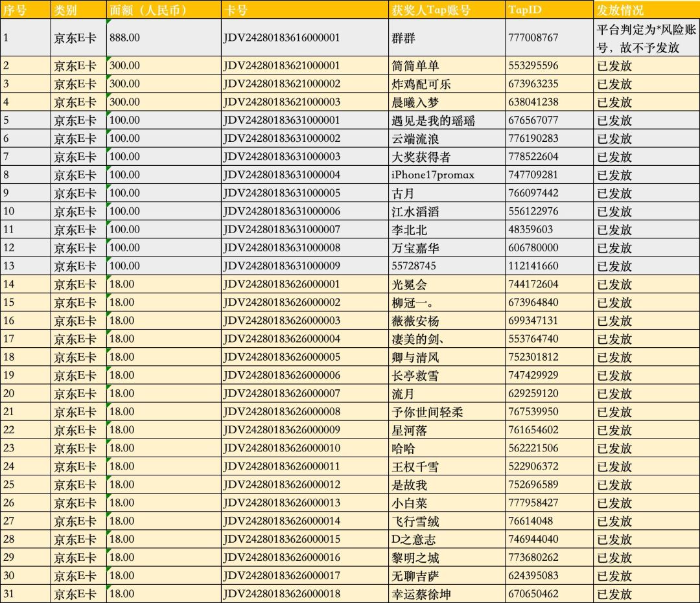Image resolution: width=700 pixels, height=603 pixels.
Task: Click the winner name 薇薇安杨
Action: tap(415, 321)
